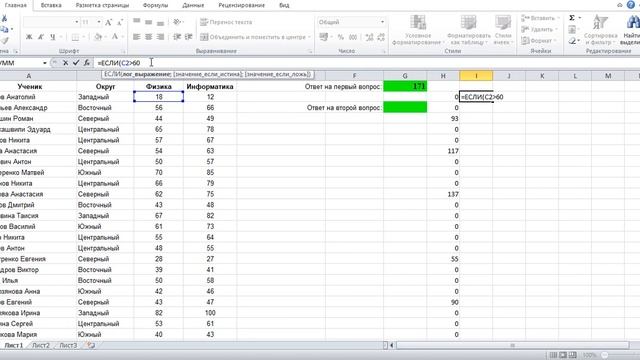Align text right
The height and width of the screenshot is (360, 640).
(x=160, y=37)
